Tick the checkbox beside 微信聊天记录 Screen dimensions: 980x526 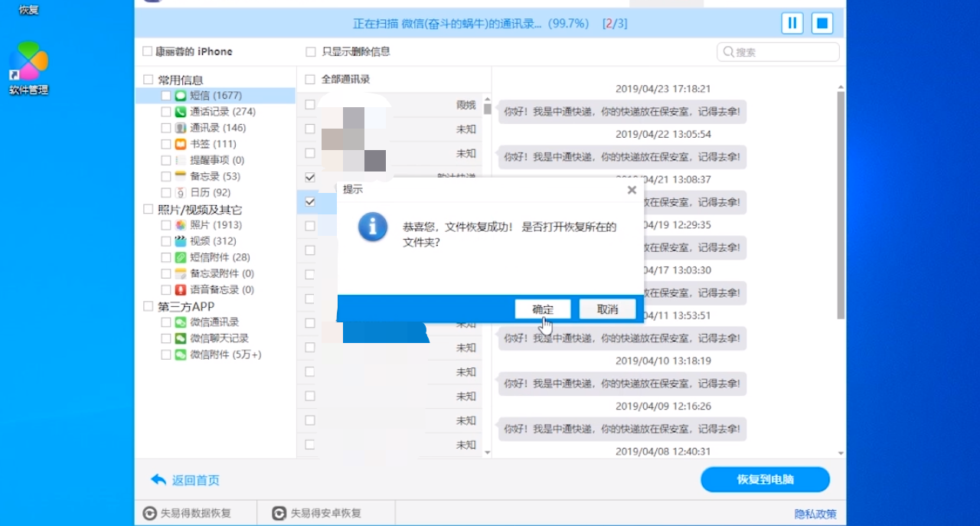(166, 338)
